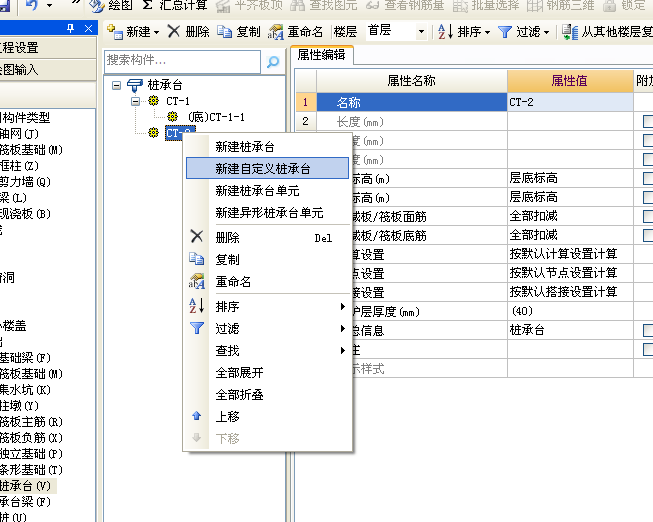Expand 排序 submenu in context menu

point(343,306)
